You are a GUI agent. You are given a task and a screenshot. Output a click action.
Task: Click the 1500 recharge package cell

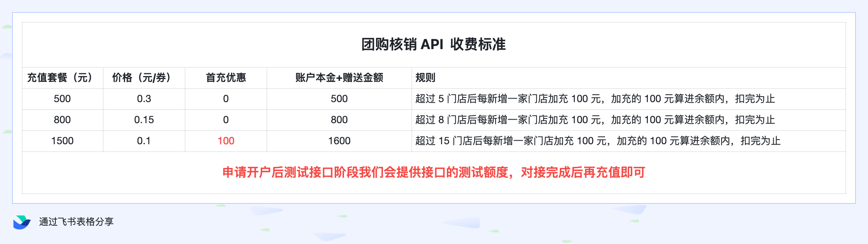(x=62, y=141)
